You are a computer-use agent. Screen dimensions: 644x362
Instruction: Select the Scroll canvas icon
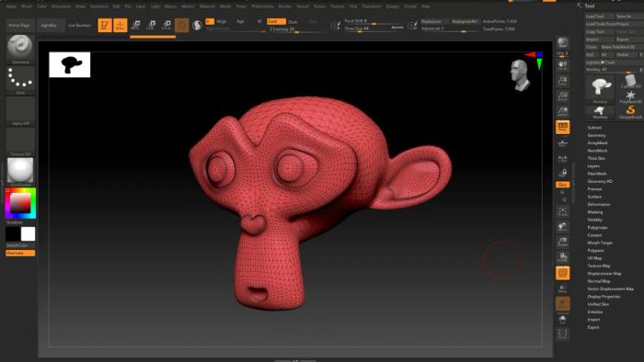click(x=563, y=65)
